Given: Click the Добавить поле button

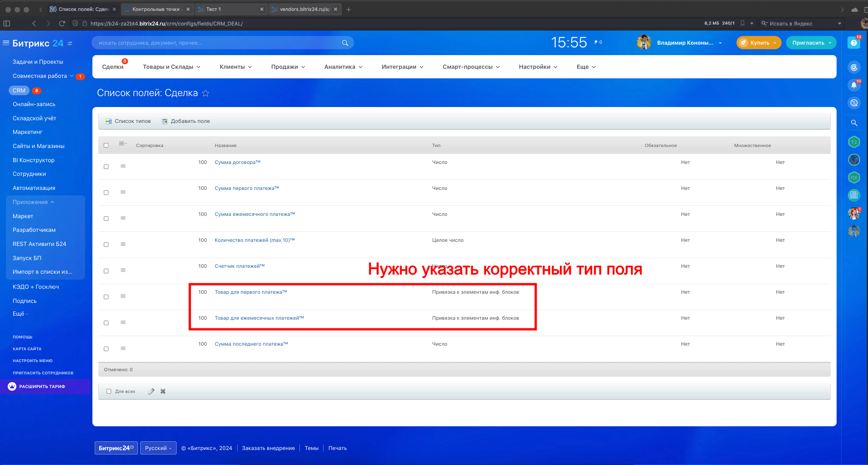Looking at the screenshot, I should (x=186, y=121).
